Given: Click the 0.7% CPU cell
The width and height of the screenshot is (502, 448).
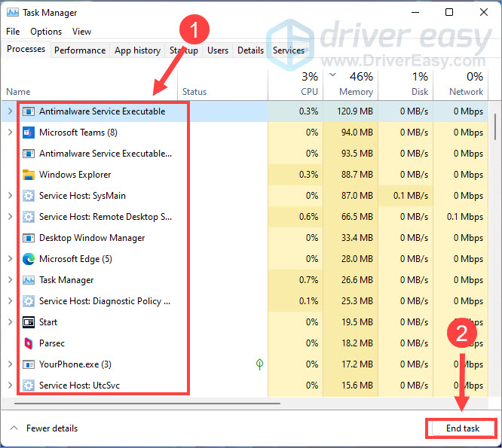Looking at the screenshot, I should 295,280.
